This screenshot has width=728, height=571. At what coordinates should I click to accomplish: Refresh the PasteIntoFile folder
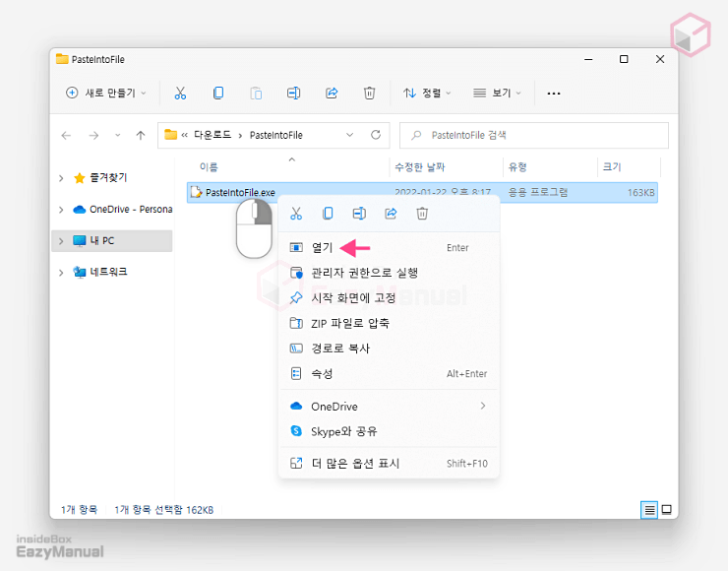pyautogui.click(x=376, y=135)
